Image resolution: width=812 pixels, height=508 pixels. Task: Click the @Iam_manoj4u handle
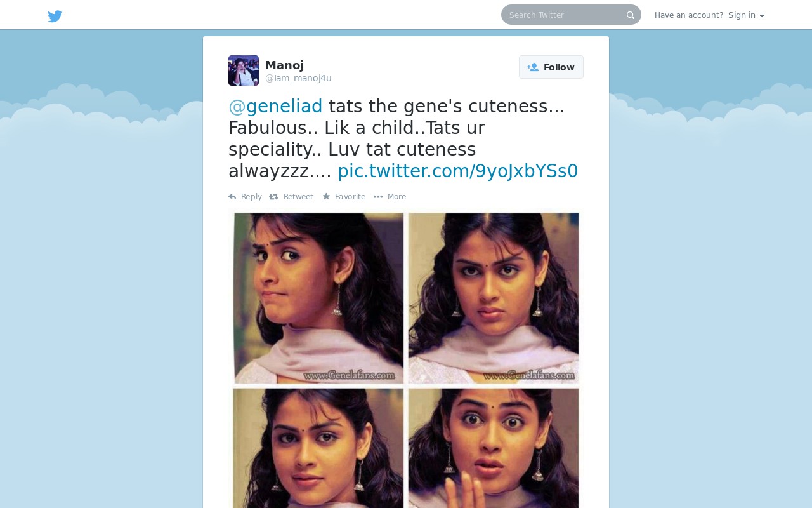click(298, 78)
